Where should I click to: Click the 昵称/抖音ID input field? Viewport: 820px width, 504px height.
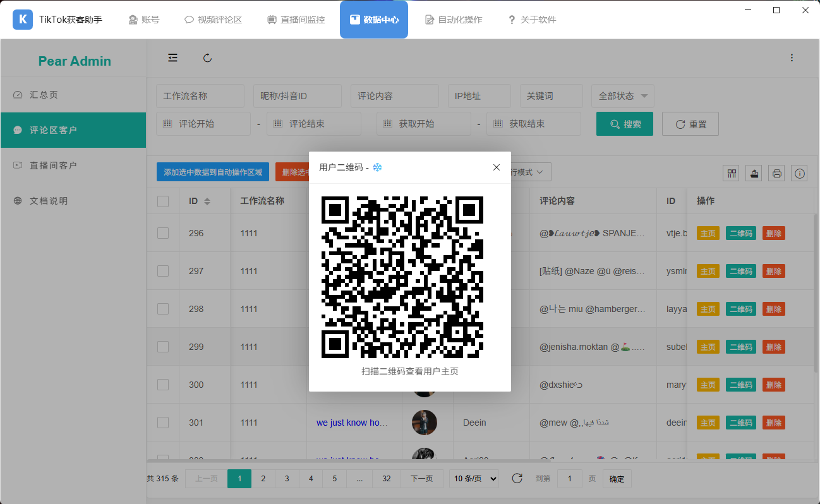[298, 96]
